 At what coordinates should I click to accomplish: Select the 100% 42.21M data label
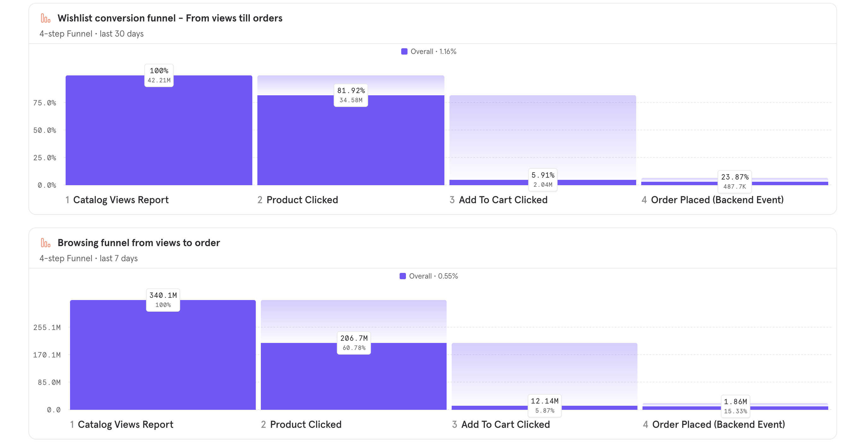pos(159,75)
